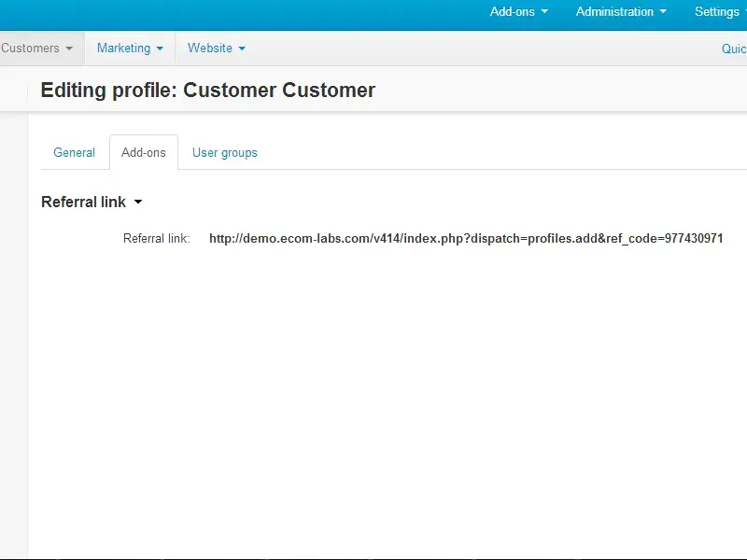Open the Add-ons menu in top bar

point(512,12)
